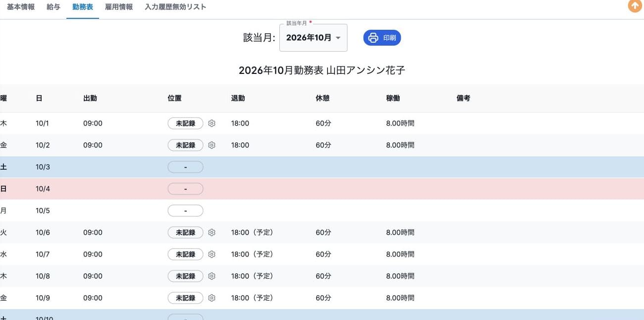Click the 休憩 column header
The width and height of the screenshot is (644, 320).
click(322, 98)
